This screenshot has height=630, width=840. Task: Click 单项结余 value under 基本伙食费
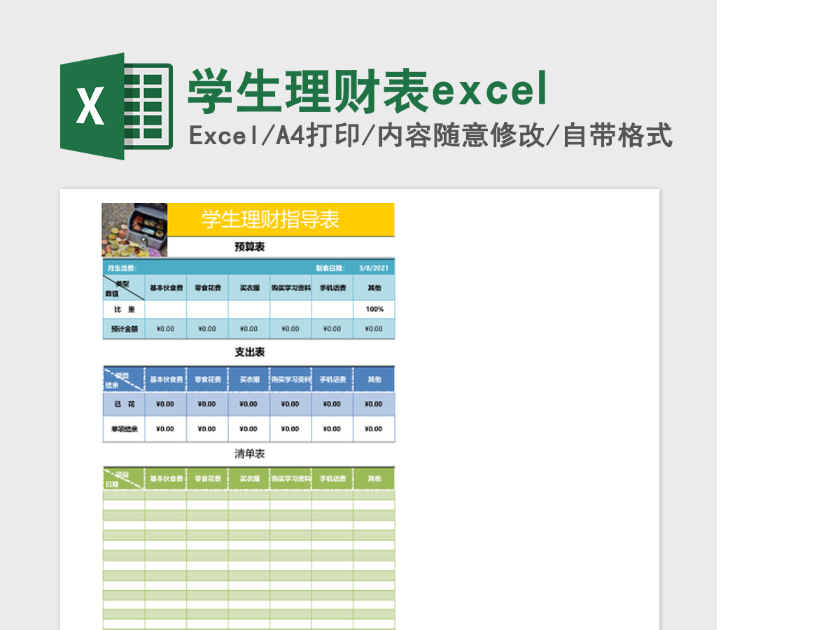pyautogui.click(x=166, y=429)
